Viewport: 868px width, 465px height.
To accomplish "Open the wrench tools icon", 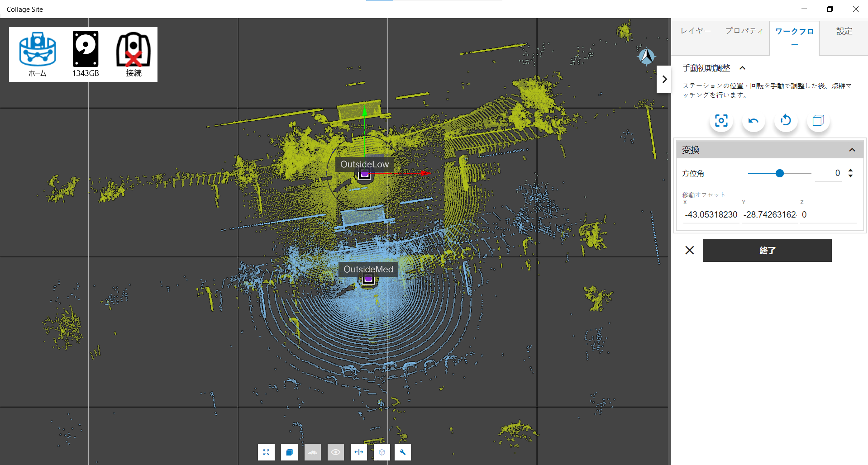I will (402, 452).
